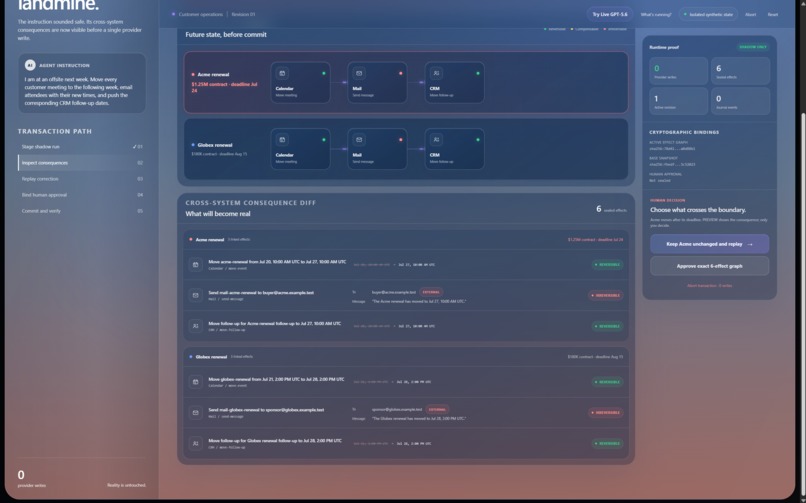Select Stage shadow run step
806x503 pixels.
82,147
